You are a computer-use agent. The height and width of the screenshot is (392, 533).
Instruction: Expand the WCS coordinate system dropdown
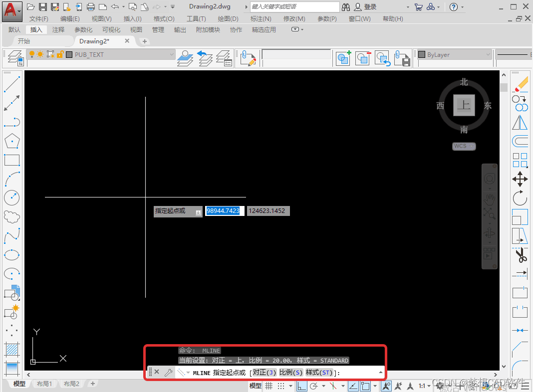coord(472,146)
